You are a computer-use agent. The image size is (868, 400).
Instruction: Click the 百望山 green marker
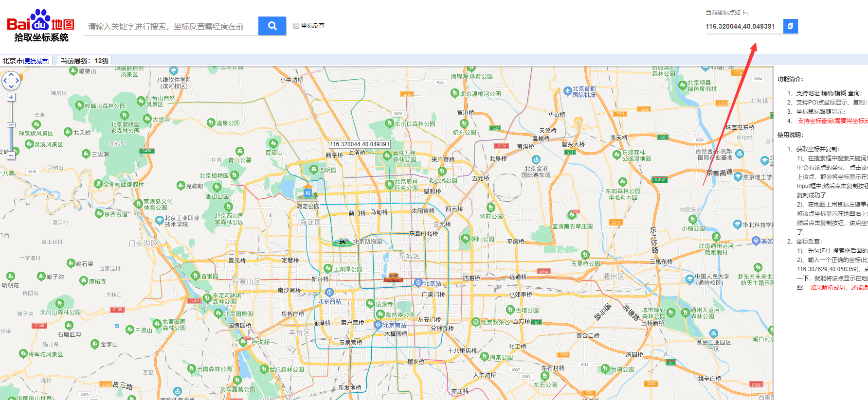point(273,143)
